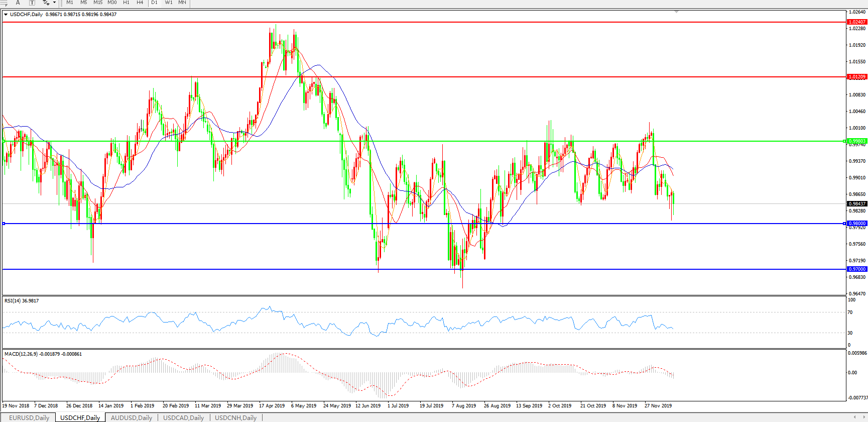This screenshot has height=422, width=868.
Task: Select the green 0.99803 horizontal line label
Action: (856, 141)
